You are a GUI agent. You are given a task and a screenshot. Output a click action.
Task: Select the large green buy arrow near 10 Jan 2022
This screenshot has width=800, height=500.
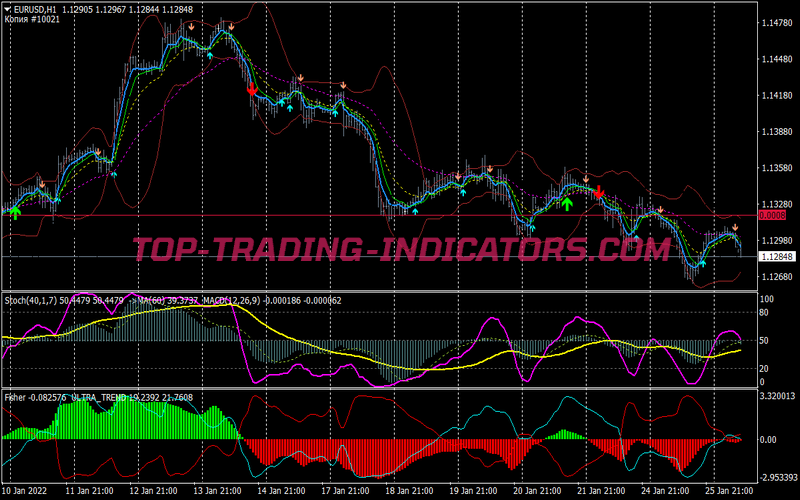tap(15, 212)
